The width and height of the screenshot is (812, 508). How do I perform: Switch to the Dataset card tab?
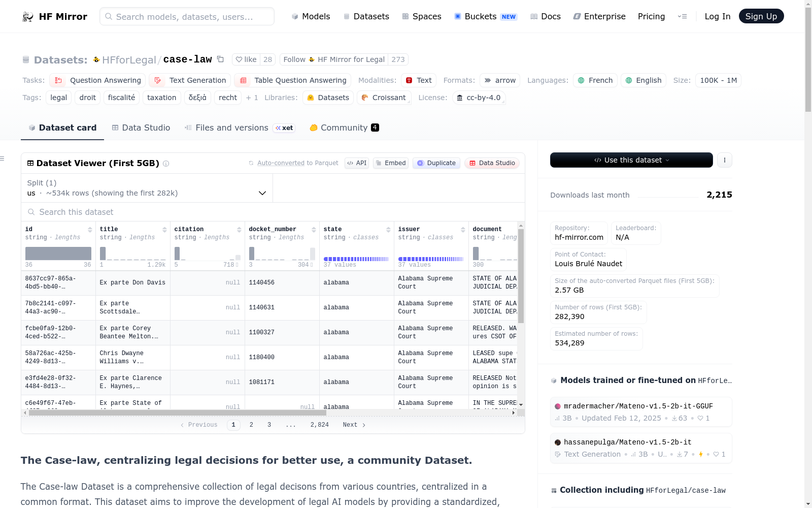(62, 128)
